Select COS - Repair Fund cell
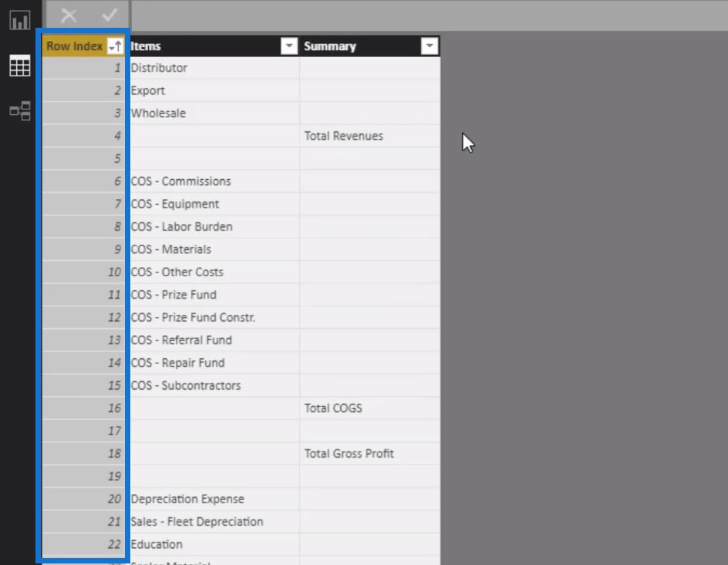 pyautogui.click(x=214, y=363)
